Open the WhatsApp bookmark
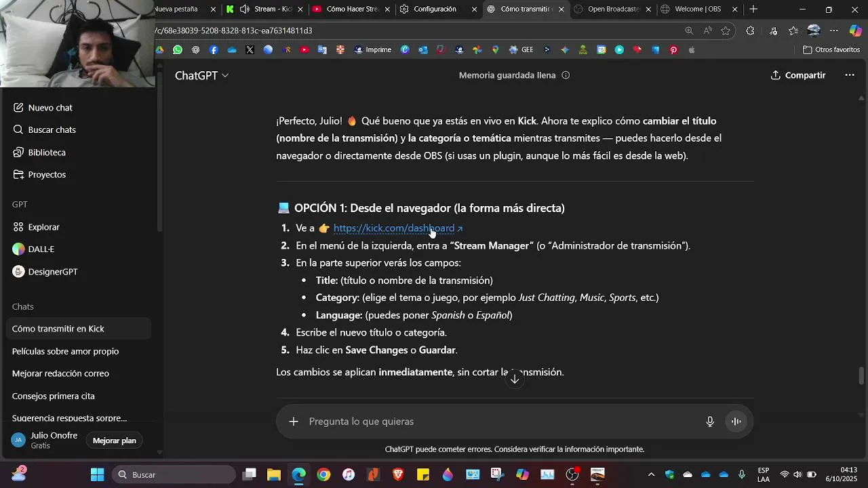 pyautogui.click(x=178, y=49)
